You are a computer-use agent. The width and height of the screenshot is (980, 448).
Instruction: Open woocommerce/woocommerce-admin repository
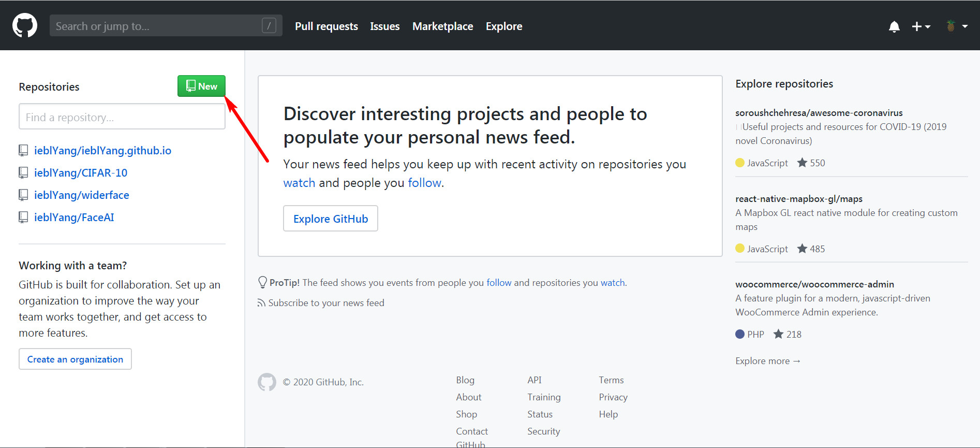pyautogui.click(x=815, y=284)
